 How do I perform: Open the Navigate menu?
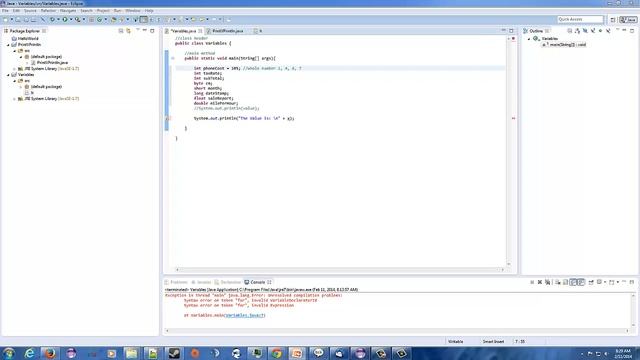[x=68, y=11]
